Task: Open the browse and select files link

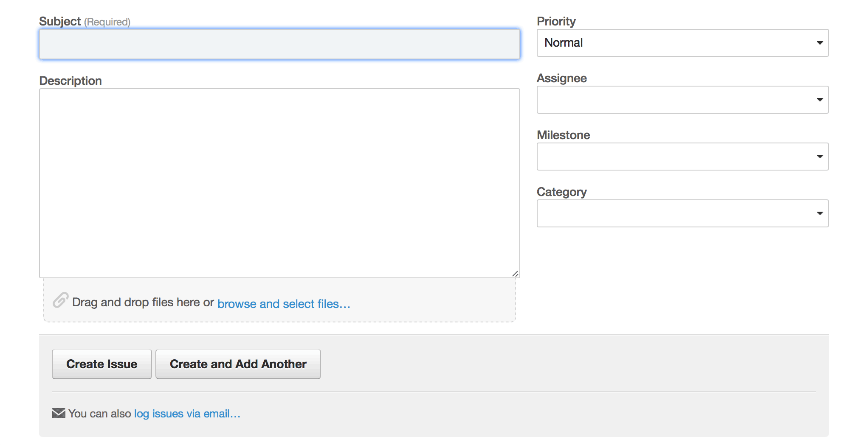Action: tap(284, 304)
